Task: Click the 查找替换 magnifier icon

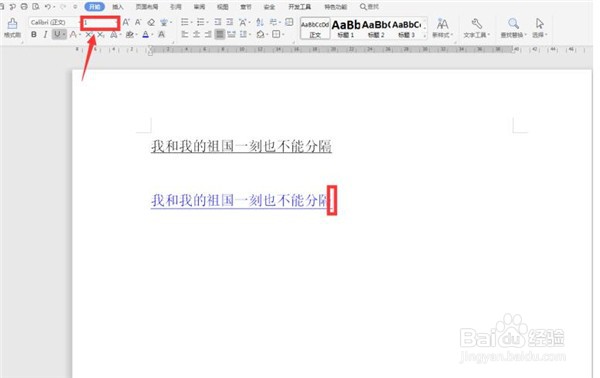Action: pos(513,24)
